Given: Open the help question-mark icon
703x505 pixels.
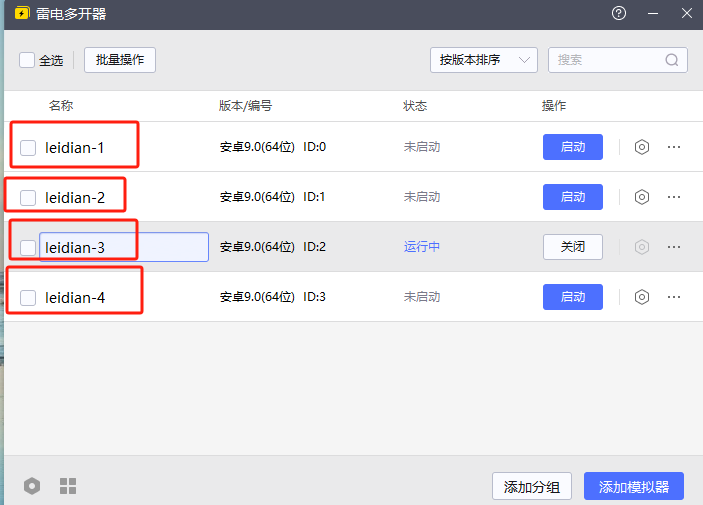Looking at the screenshot, I should [619, 13].
